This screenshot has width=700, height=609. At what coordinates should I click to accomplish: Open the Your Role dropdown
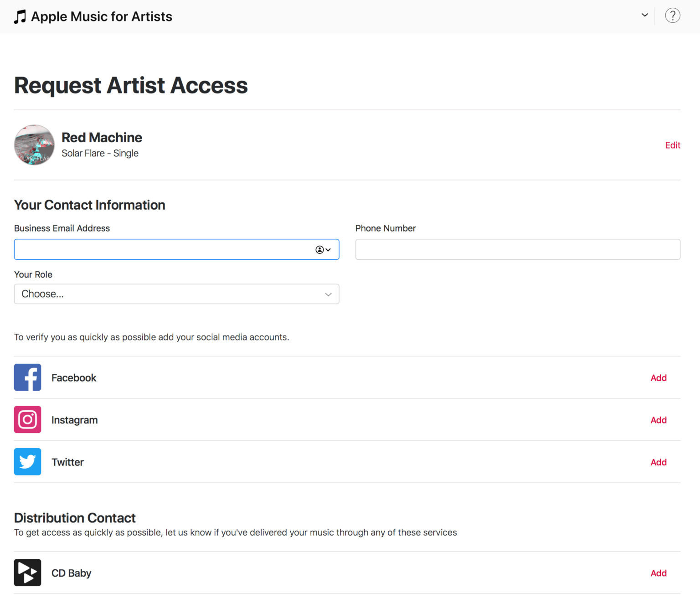coord(176,294)
